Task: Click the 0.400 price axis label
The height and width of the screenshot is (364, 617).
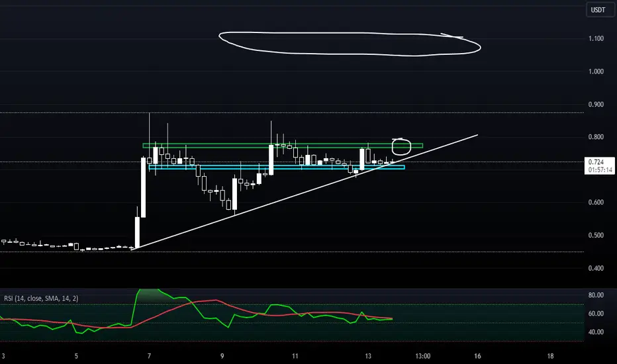Action: tap(596, 269)
